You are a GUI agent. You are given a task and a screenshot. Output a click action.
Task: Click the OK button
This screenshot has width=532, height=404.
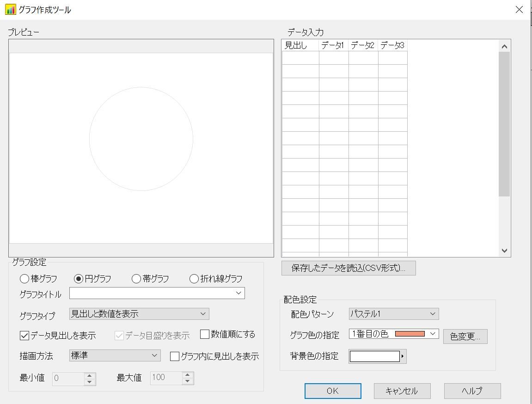click(332, 391)
